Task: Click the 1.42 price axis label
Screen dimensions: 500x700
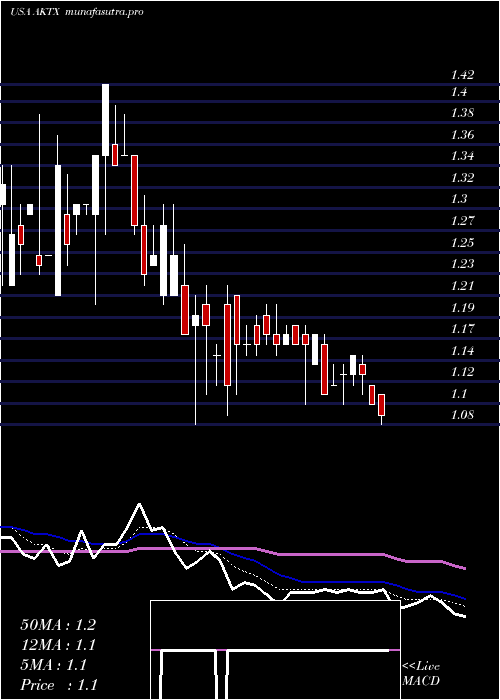Action: (461, 75)
